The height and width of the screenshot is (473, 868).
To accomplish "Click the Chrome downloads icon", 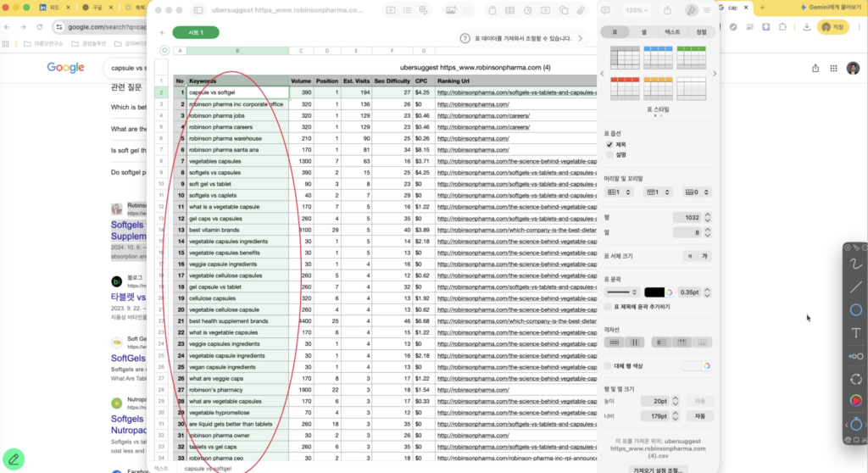I will 807,26.
